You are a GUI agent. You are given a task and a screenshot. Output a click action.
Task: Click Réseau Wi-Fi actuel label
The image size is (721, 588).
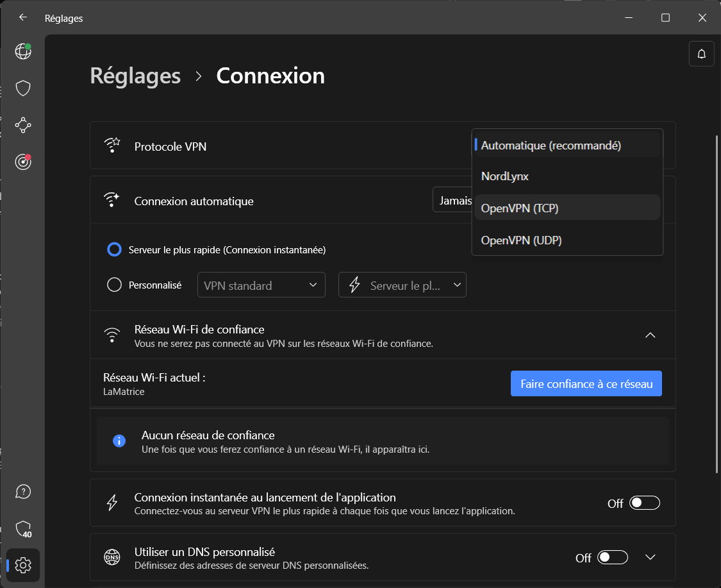[x=154, y=378]
